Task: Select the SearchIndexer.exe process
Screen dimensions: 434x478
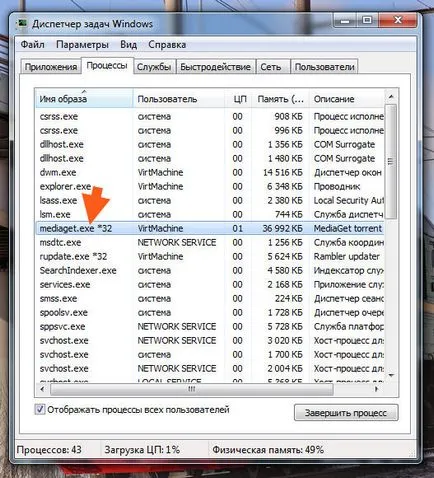Action: [x=210, y=270]
